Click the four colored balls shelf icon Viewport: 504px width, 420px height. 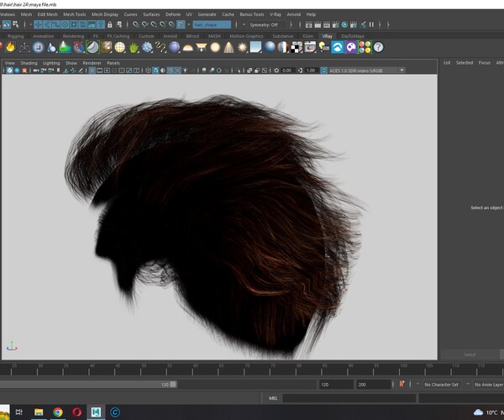coord(365,48)
